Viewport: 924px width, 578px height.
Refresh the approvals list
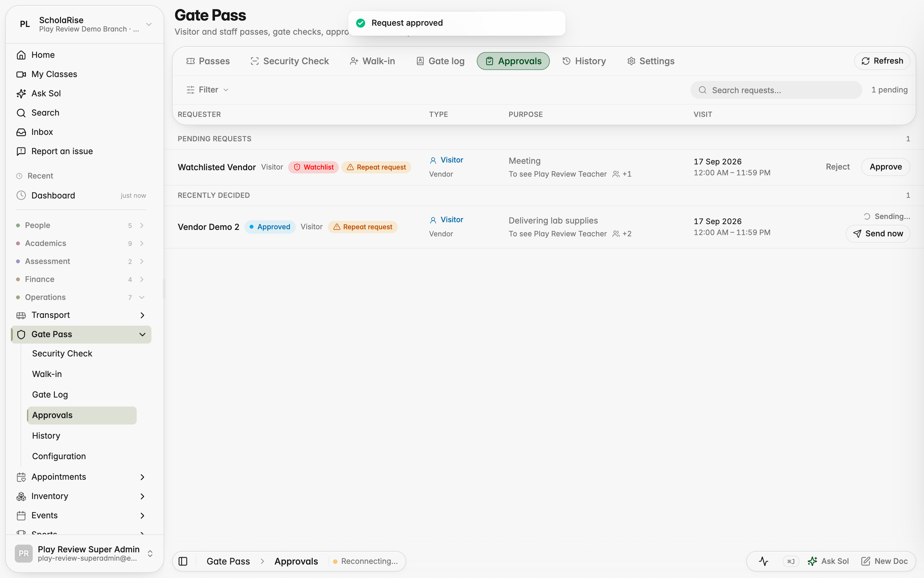pyautogui.click(x=882, y=61)
